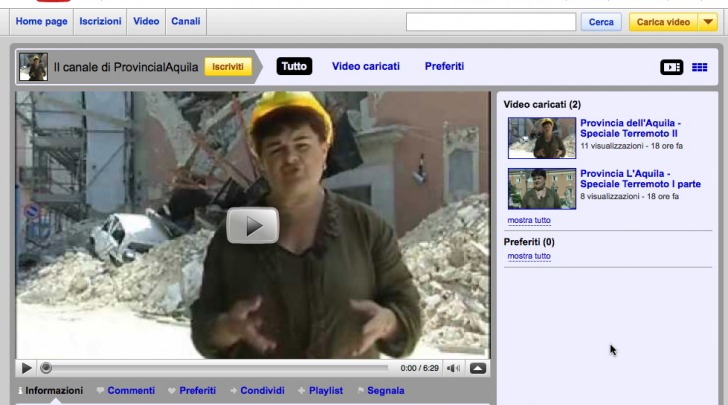The height and width of the screenshot is (405, 728).
Task: Open the Canali menu item
Action: click(x=186, y=21)
